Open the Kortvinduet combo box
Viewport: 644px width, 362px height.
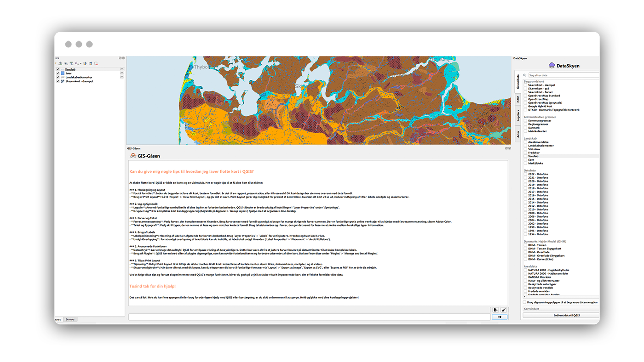click(561, 309)
